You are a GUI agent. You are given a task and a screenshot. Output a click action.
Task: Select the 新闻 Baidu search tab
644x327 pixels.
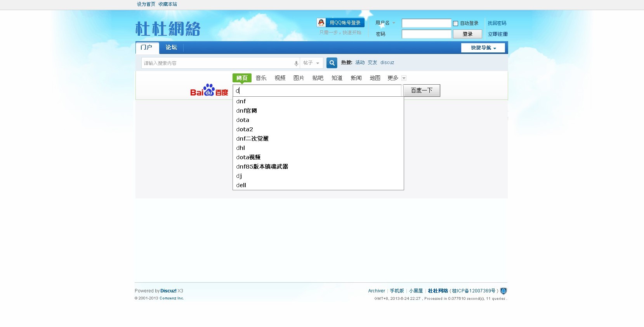[356, 78]
